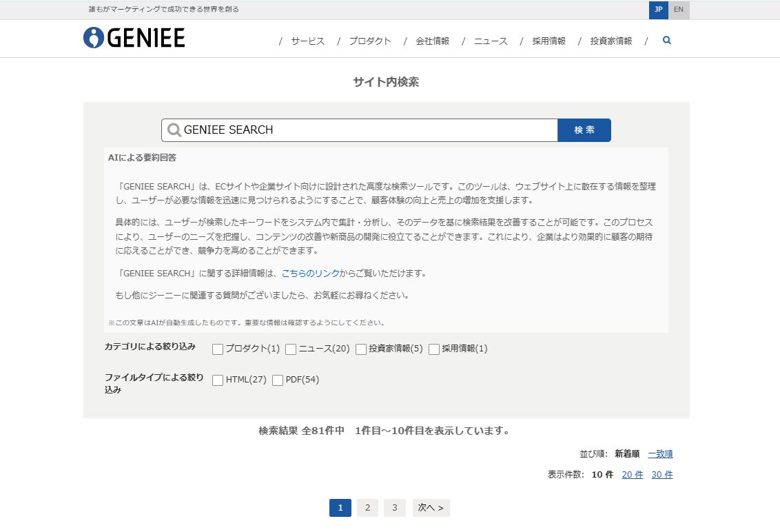Open the 投資家情報 menu
Viewport: 780px width, 532px height.
click(x=611, y=41)
